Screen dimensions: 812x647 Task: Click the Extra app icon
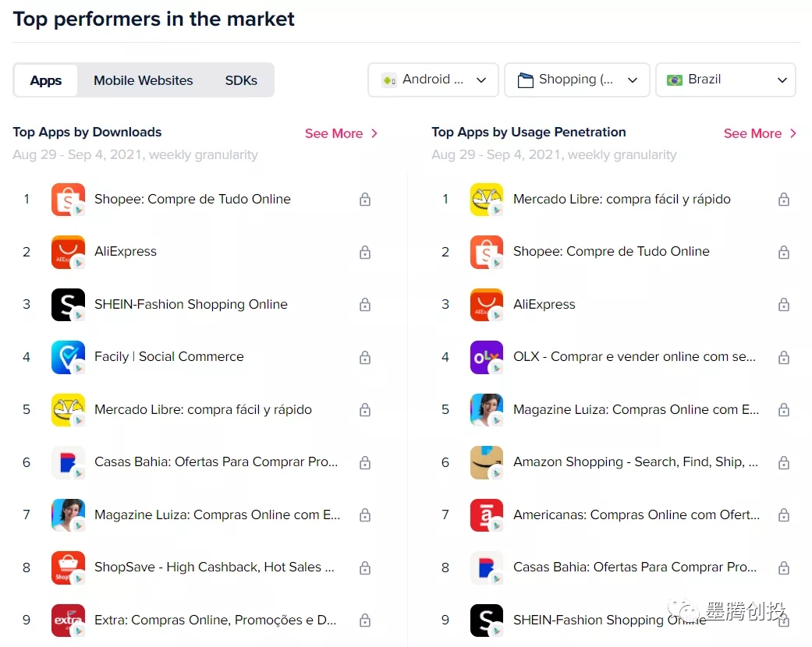tap(68, 620)
